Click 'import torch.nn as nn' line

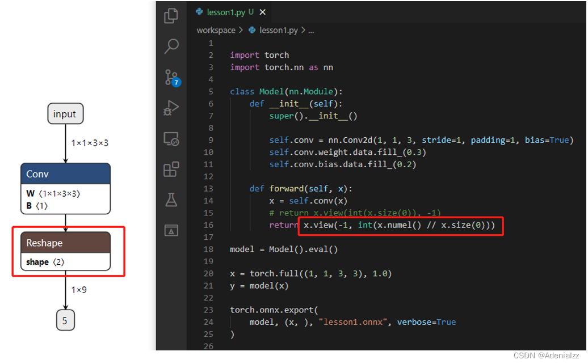point(282,67)
